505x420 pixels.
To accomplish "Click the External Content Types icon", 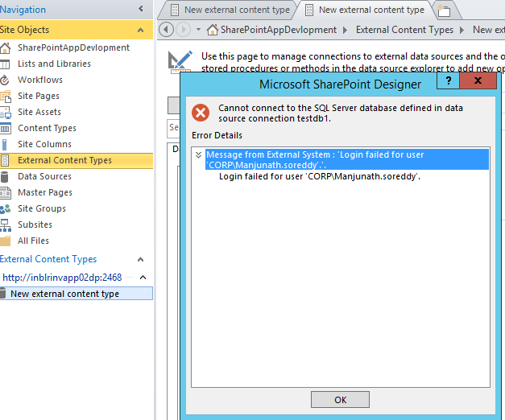I will (5, 161).
